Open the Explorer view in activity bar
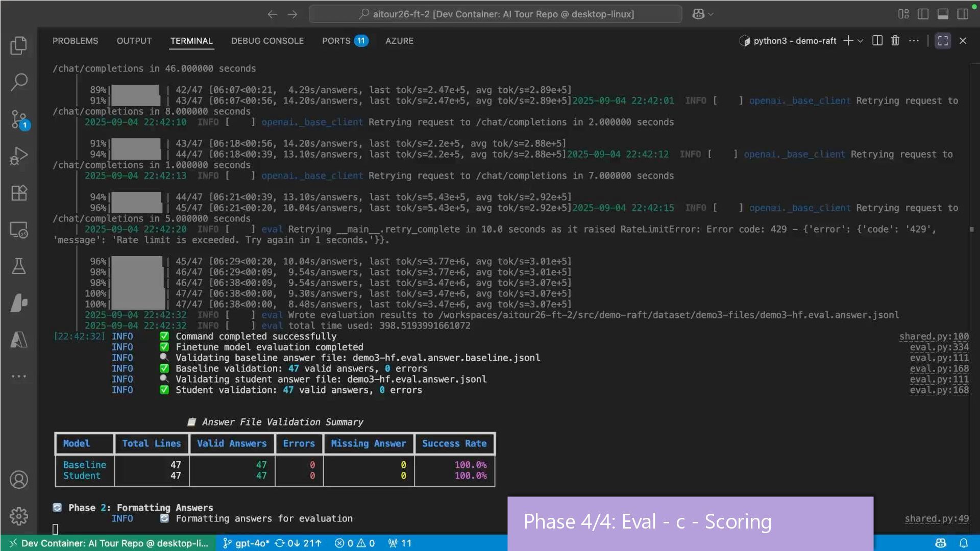 (19, 45)
